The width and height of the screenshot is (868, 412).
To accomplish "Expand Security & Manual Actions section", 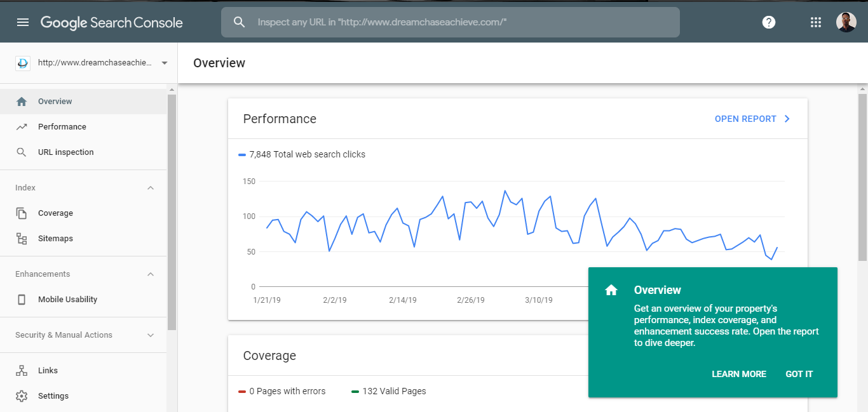I will [150, 335].
